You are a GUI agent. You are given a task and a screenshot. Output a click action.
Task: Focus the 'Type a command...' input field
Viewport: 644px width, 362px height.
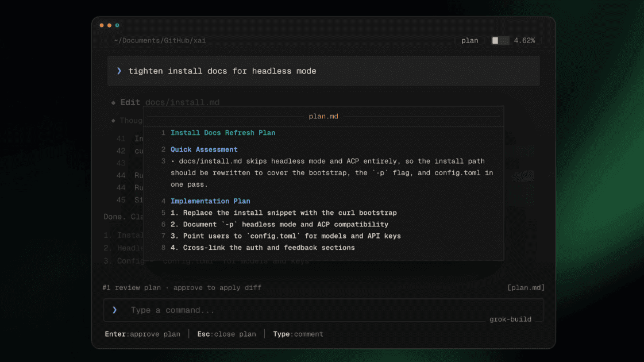click(323, 310)
